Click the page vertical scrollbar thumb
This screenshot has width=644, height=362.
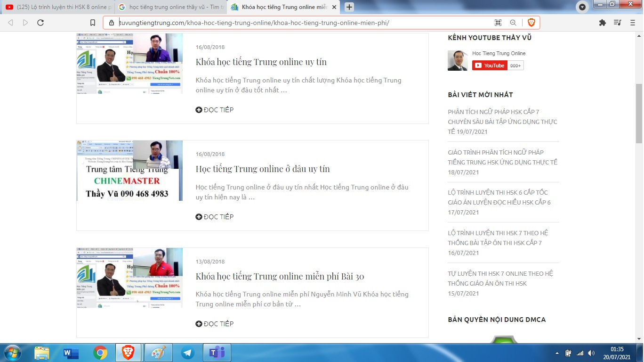pos(639,113)
